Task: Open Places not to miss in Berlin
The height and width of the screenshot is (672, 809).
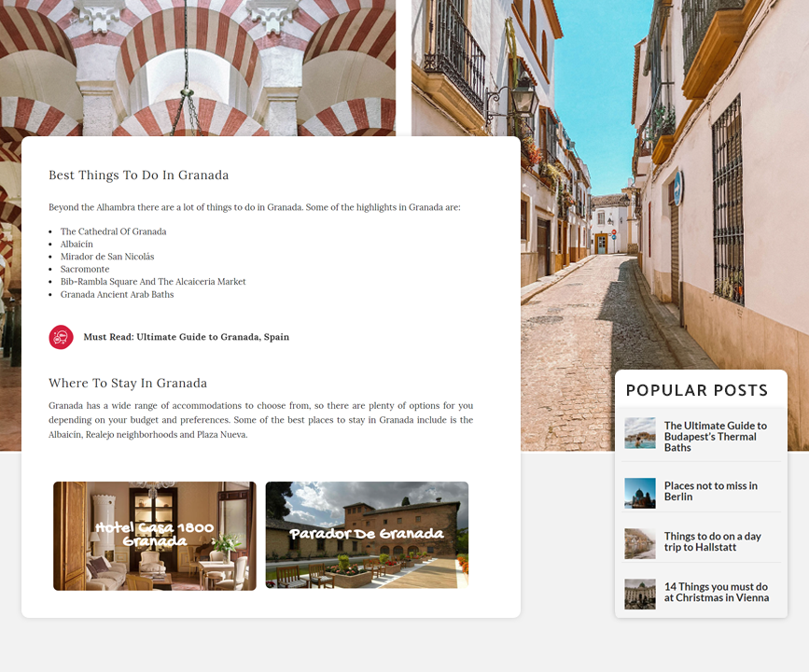Action: point(710,491)
